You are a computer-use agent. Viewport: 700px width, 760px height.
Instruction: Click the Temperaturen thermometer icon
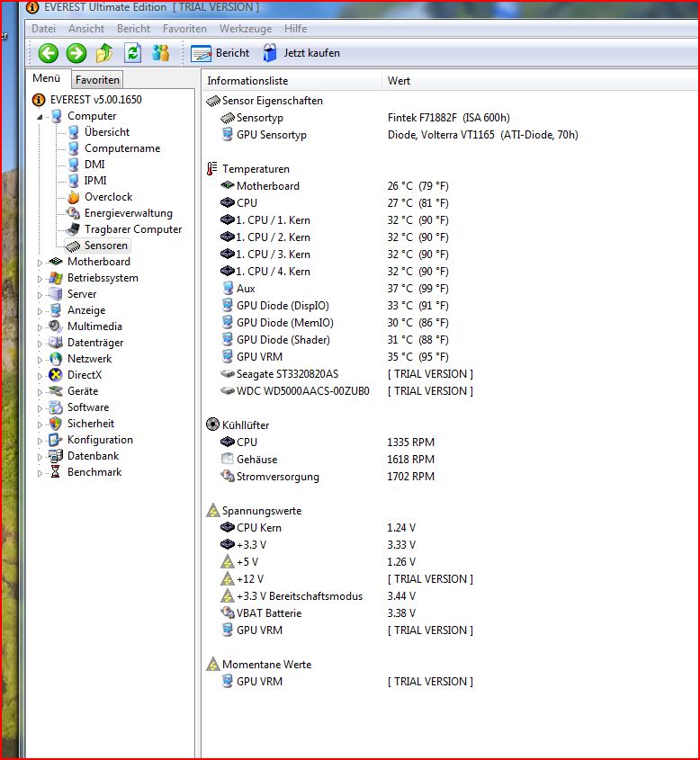(x=211, y=169)
